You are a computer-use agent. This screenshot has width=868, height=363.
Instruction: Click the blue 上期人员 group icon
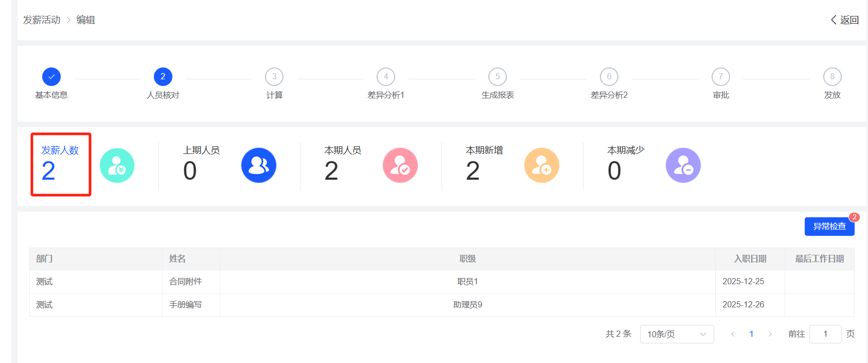[259, 165]
